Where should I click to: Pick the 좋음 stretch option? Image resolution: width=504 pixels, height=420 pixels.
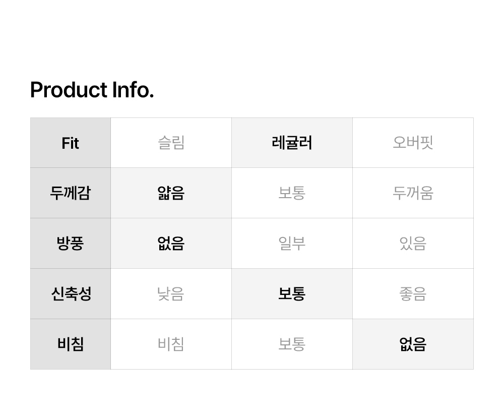tap(413, 294)
